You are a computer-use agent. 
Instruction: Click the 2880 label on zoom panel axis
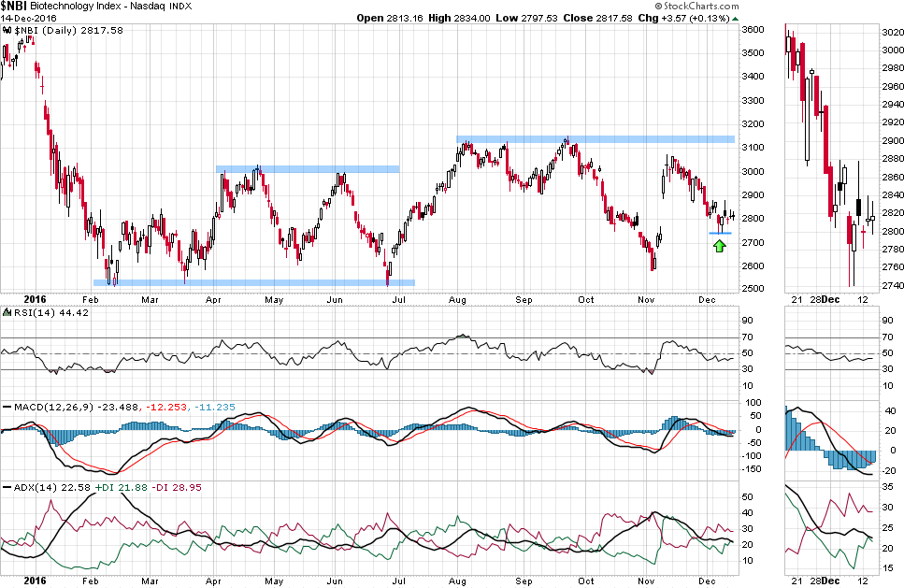click(893, 159)
